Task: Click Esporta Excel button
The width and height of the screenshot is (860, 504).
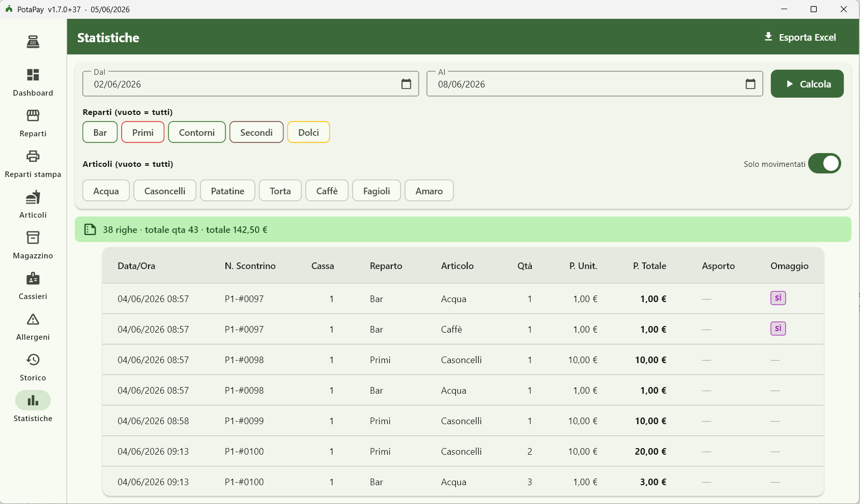Action: tap(800, 37)
